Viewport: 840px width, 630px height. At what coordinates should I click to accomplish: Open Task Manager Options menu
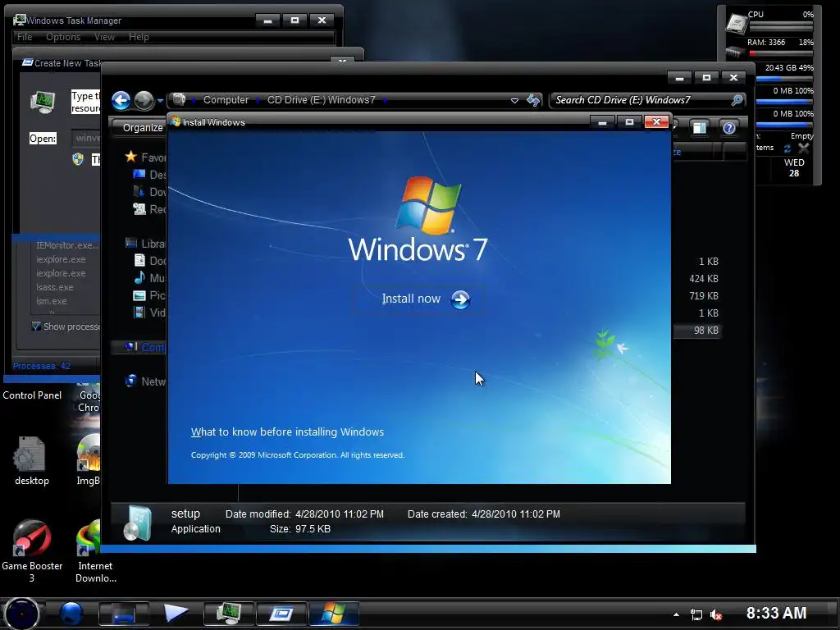[x=62, y=37]
